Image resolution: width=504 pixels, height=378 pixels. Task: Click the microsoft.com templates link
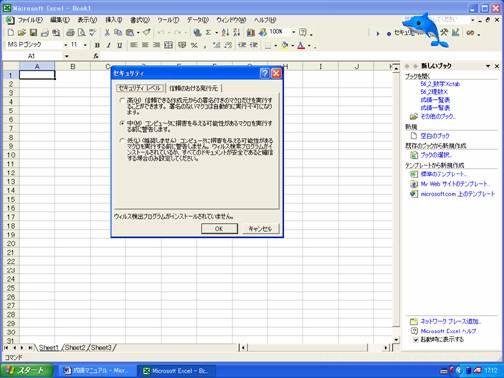click(458, 194)
